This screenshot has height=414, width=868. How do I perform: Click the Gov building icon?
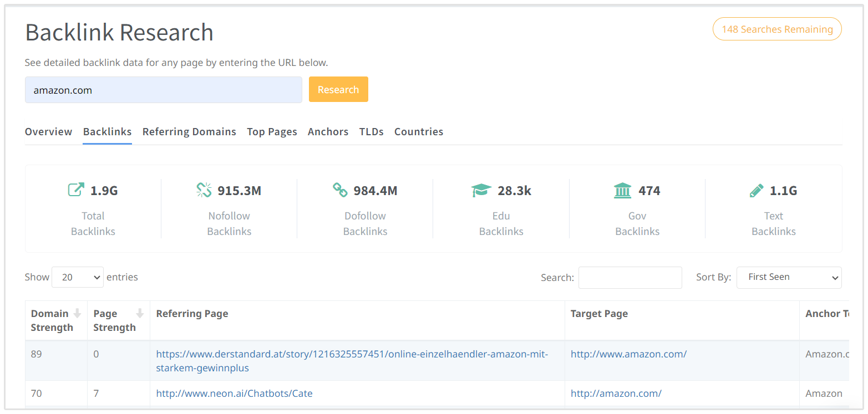[x=622, y=191]
